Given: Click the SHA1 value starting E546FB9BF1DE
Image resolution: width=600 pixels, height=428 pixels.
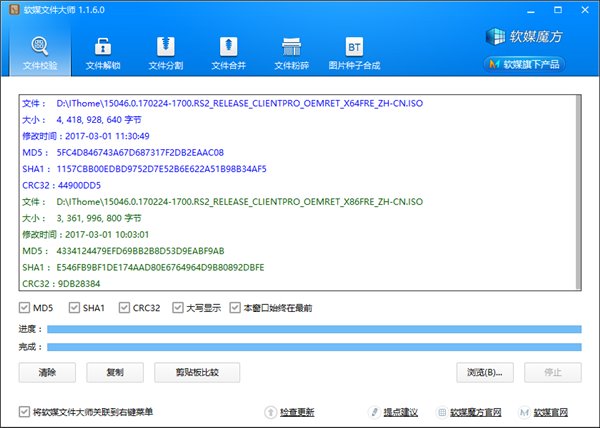Looking at the screenshot, I should pos(160,267).
